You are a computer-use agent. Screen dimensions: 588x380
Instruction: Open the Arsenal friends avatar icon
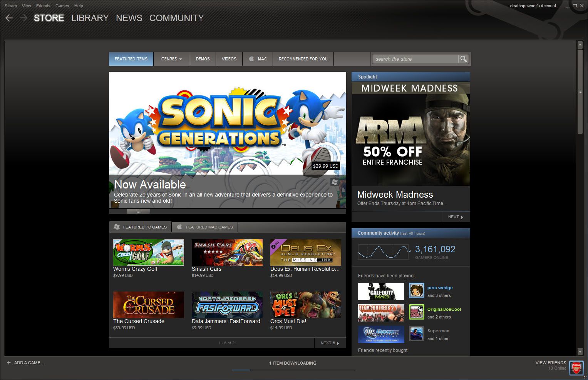[576, 368]
